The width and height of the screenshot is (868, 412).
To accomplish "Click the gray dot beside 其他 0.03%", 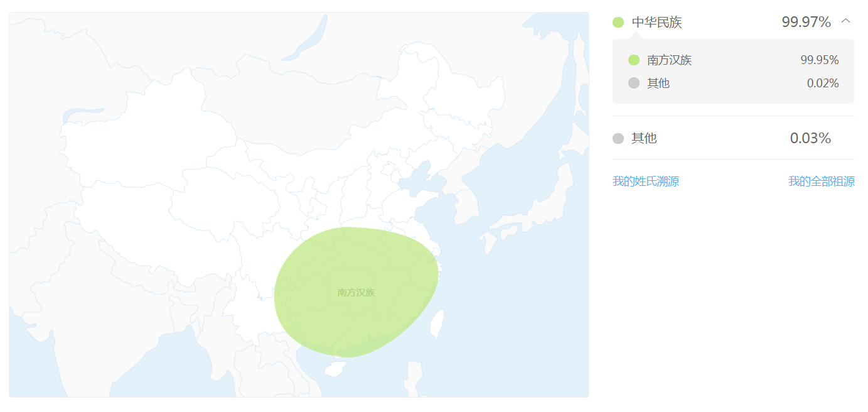I will (618, 138).
